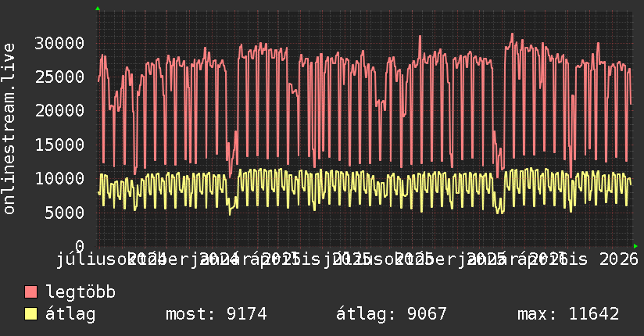Click the 25000 y-axis label
Image resolution: width=644 pixels, height=336 pixels.
coord(59,77)
